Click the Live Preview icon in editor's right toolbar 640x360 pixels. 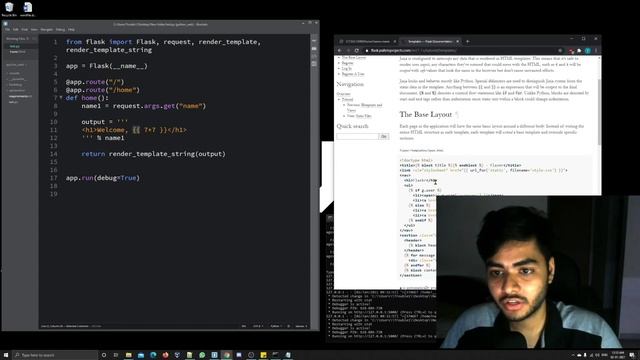pyautogui.click(x=314, y=41)
